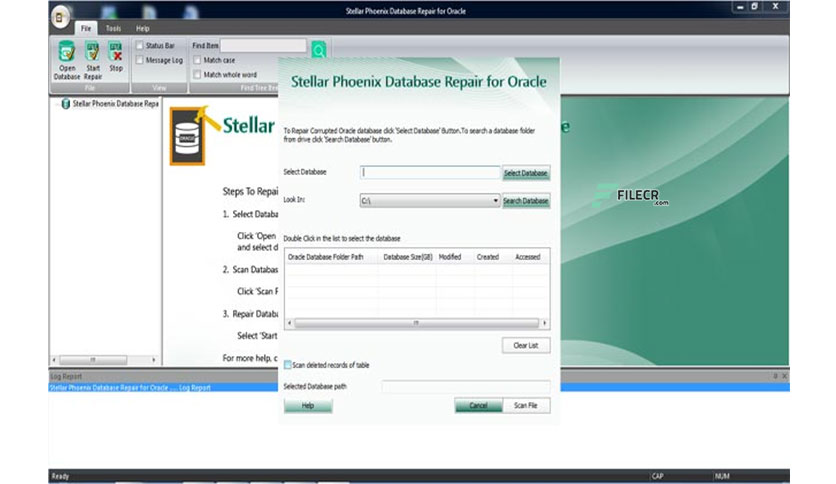Collapse the Stellar Phoenix Database tree node
Viewport: 836px width, 484px height.
[x=57, y=104]
